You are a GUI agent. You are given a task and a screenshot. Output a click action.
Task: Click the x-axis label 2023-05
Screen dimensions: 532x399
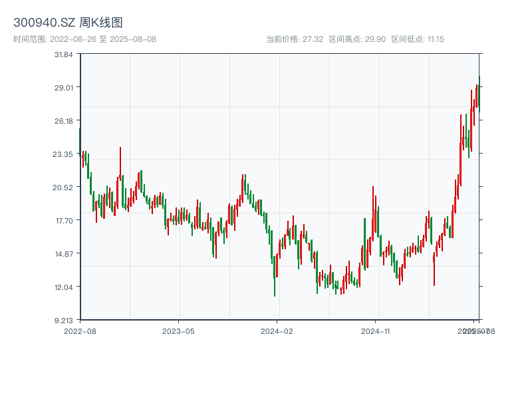pos(178,331)
